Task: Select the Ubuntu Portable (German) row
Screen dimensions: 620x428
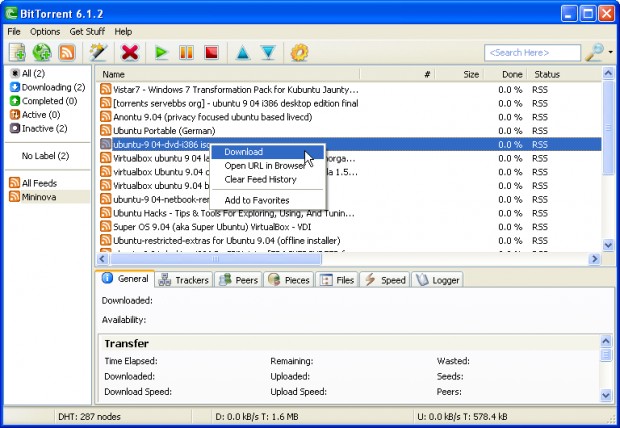Action: tap(350, 131)
